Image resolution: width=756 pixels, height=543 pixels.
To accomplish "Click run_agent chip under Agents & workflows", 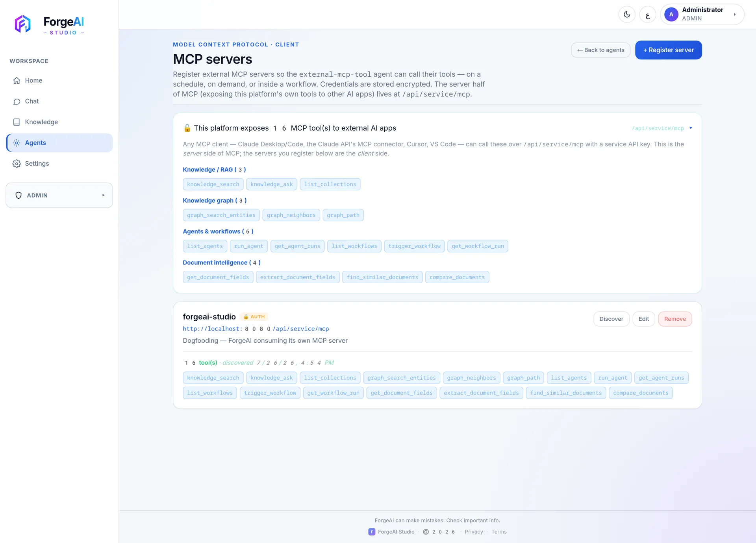I will [249, 246].
